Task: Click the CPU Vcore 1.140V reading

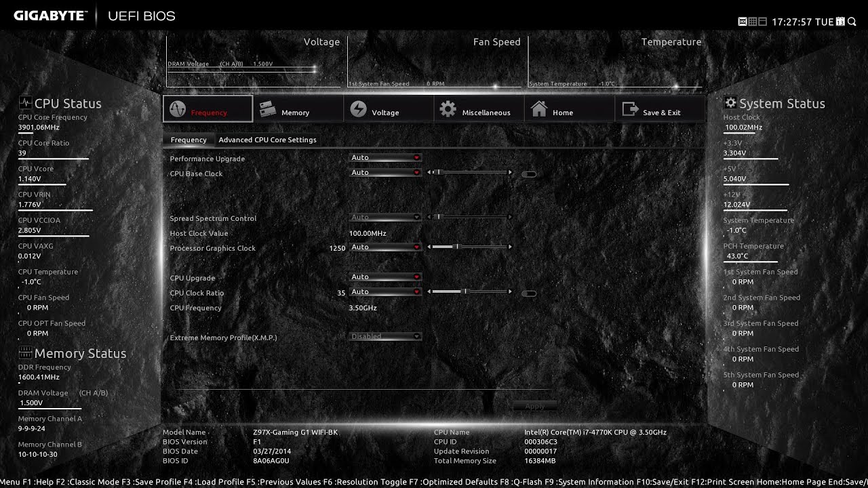Action: pos(30,179)
